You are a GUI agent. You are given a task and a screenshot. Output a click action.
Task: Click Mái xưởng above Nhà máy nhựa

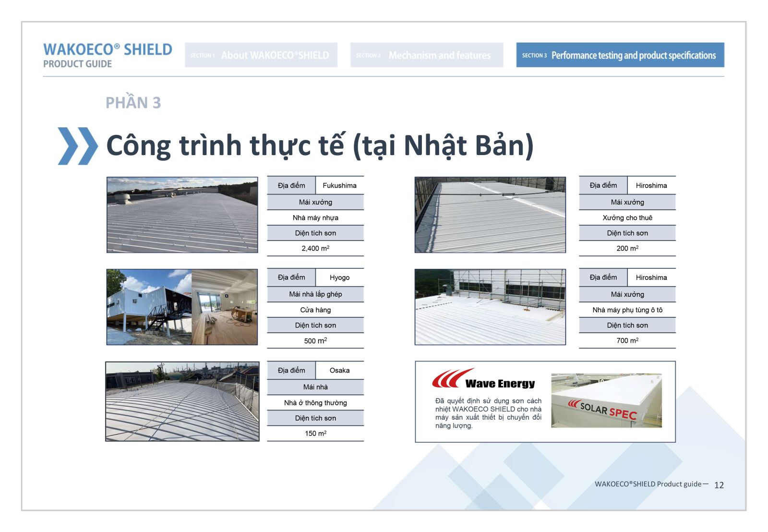pos(315,202)
